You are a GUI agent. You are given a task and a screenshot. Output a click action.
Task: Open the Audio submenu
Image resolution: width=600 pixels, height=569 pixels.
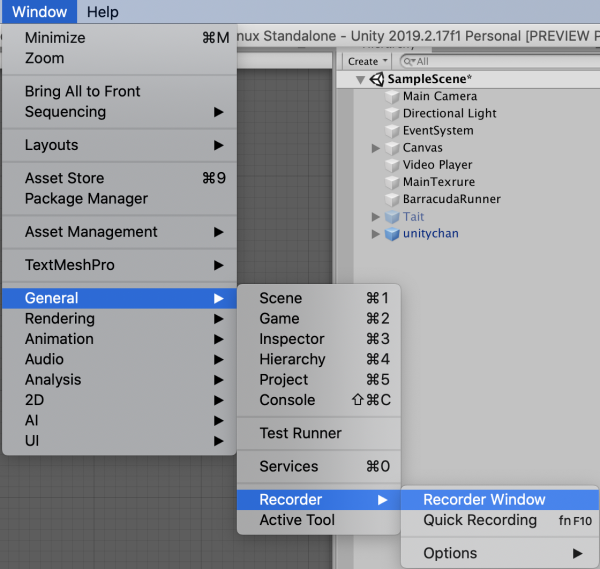tap(119, 359)
